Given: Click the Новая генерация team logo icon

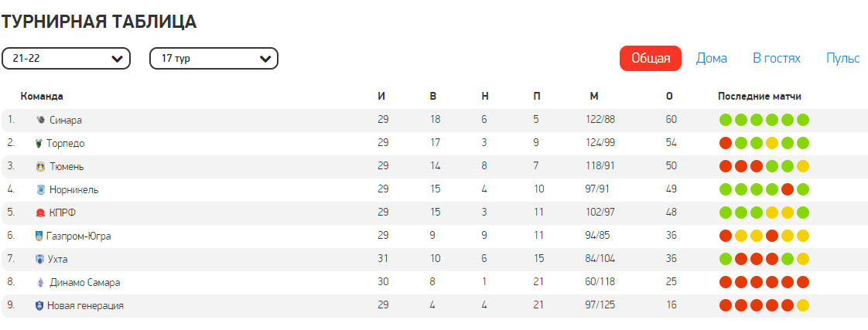Looking at the screenshot, I should click(x=39, y=306).
